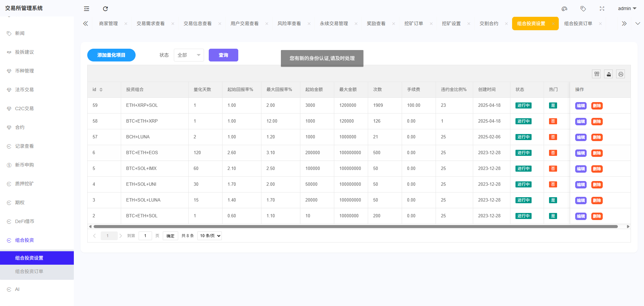The width and height of the screenshot is (644, 306).
Task: Toggle 热门 '是' badge on row id 59
Action: point(553,105)
